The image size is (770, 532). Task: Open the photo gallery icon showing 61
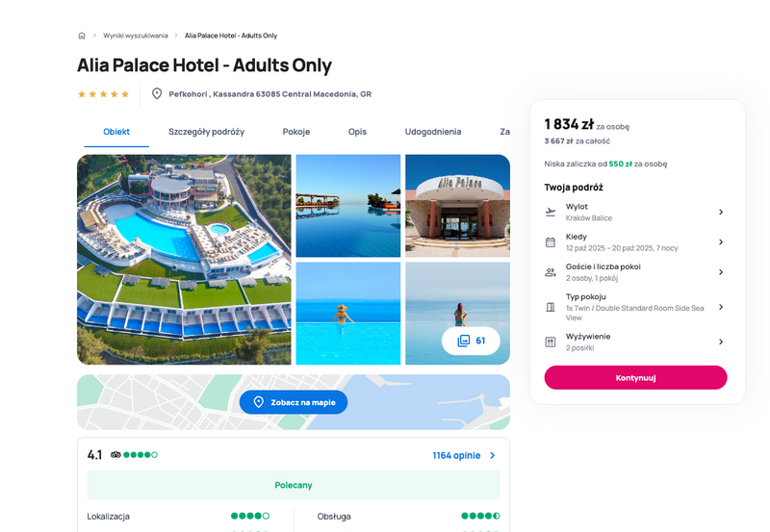click(x=464, y=341)
